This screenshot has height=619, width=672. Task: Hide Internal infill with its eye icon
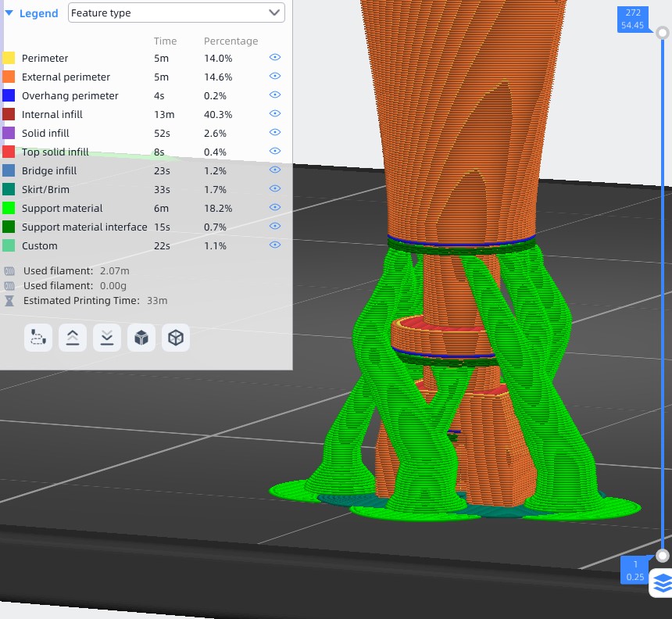coord(274,114)
